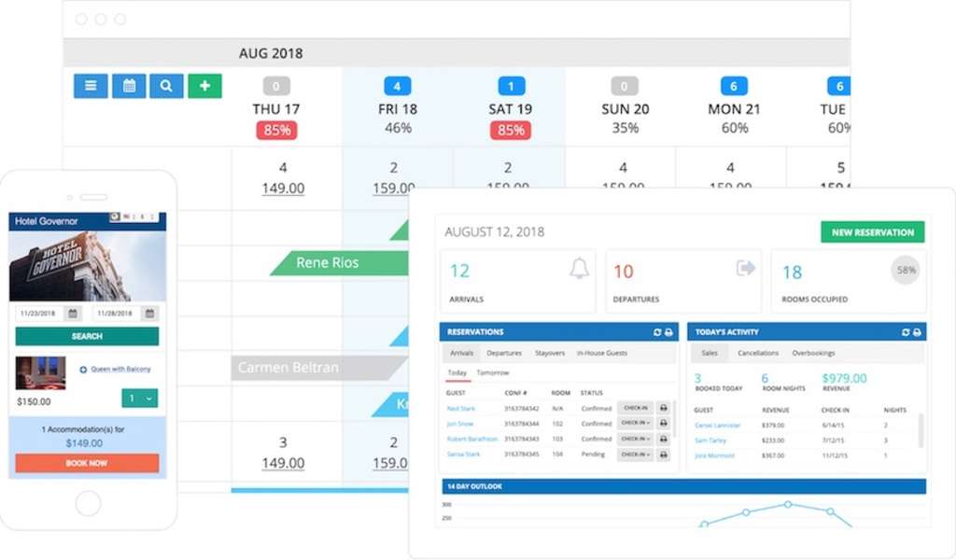Select the Cancellations tab
This screenshot has width=956, height=560.
(758, 354)
